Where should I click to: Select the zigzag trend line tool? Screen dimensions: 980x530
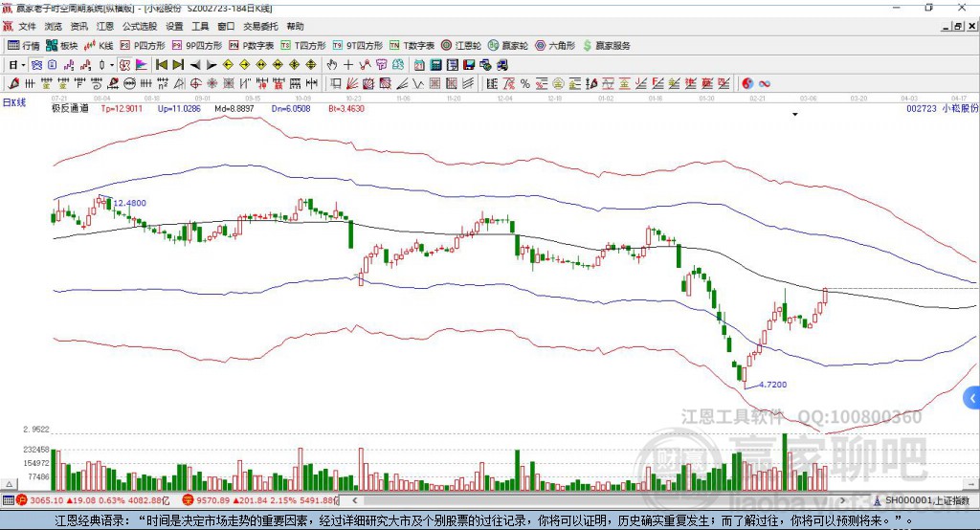[x=417, y=84]
